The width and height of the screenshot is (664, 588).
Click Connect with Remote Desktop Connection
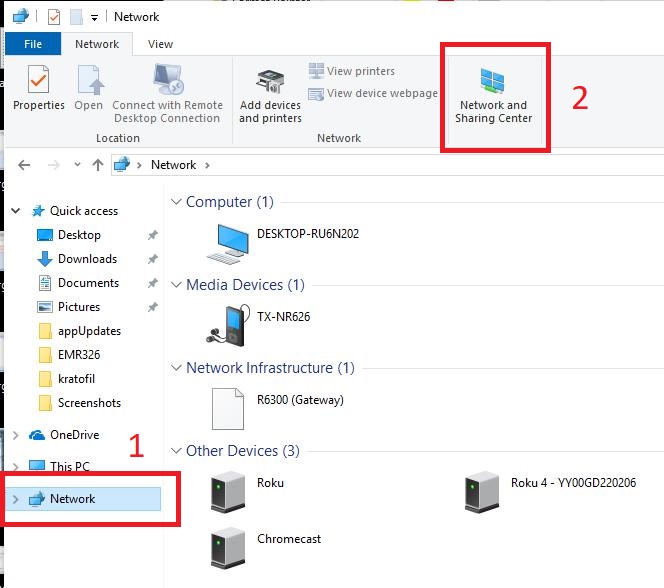tap(167, 94)
